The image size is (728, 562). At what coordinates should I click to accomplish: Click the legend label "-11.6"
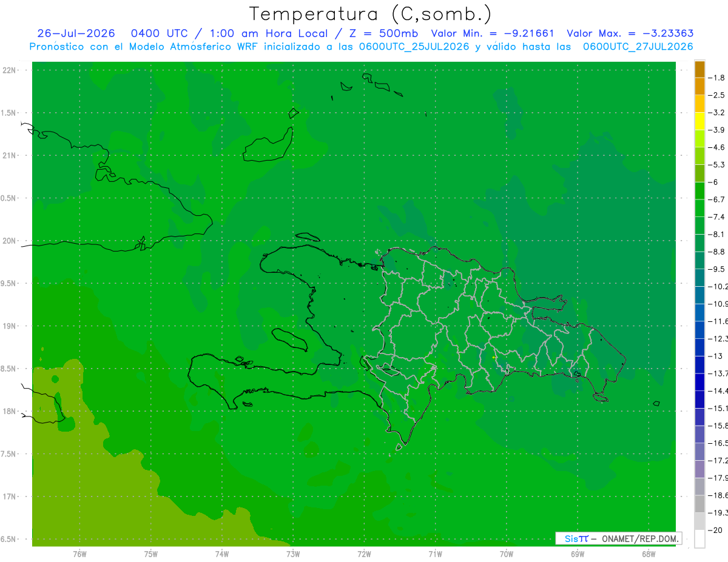point(719,321)
